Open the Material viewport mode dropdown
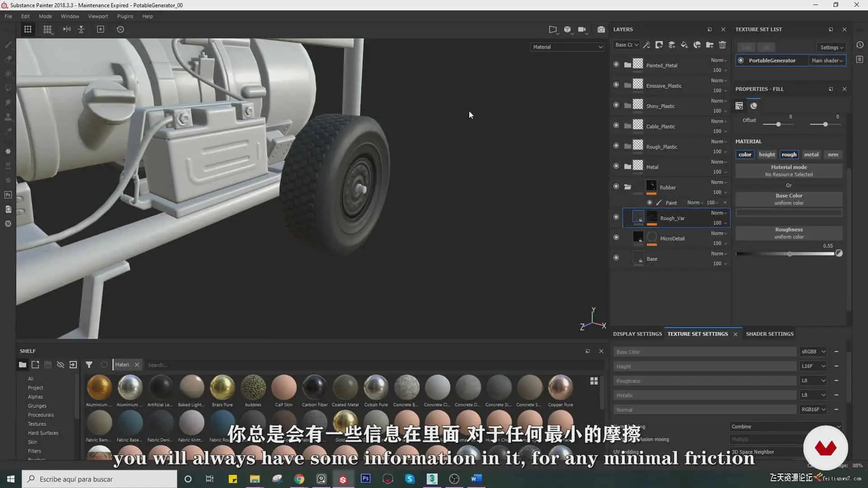 click(567, 47)
